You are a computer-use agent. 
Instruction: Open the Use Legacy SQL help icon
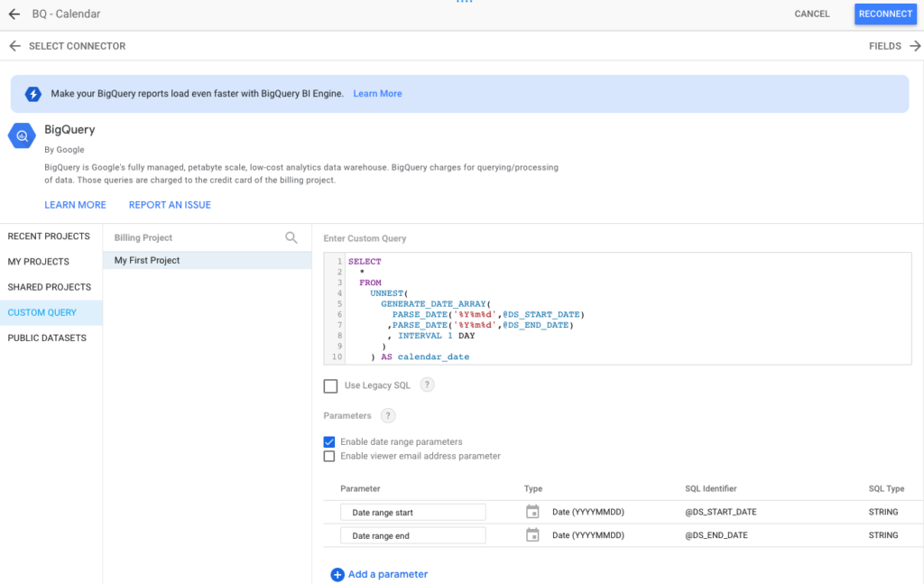click(x=427, y=385)
